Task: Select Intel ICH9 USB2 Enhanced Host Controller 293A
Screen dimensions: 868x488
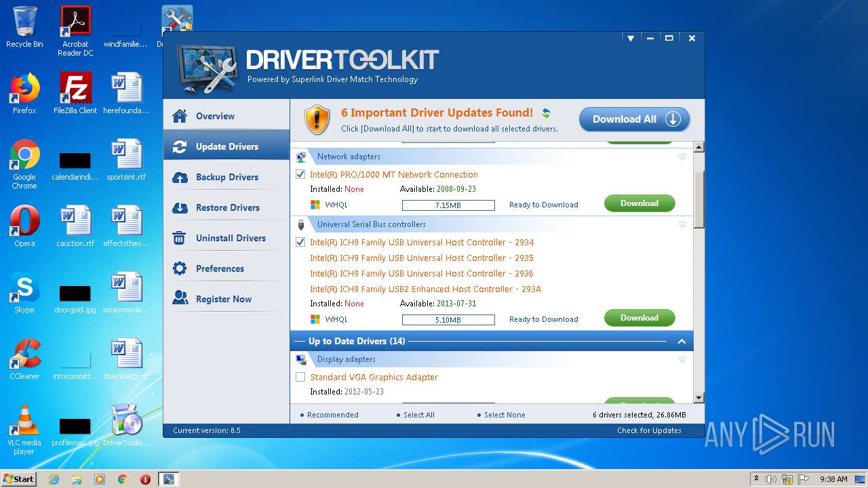Action: point(425,289)
